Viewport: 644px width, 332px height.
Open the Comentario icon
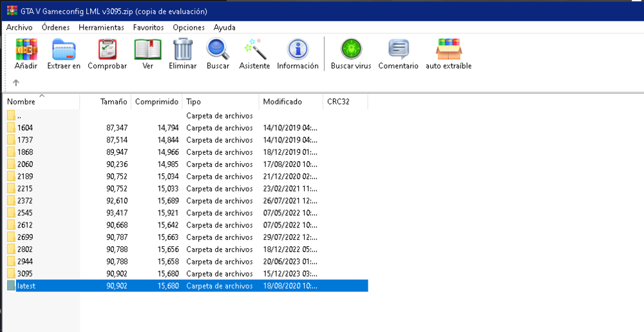pos(399,49)
